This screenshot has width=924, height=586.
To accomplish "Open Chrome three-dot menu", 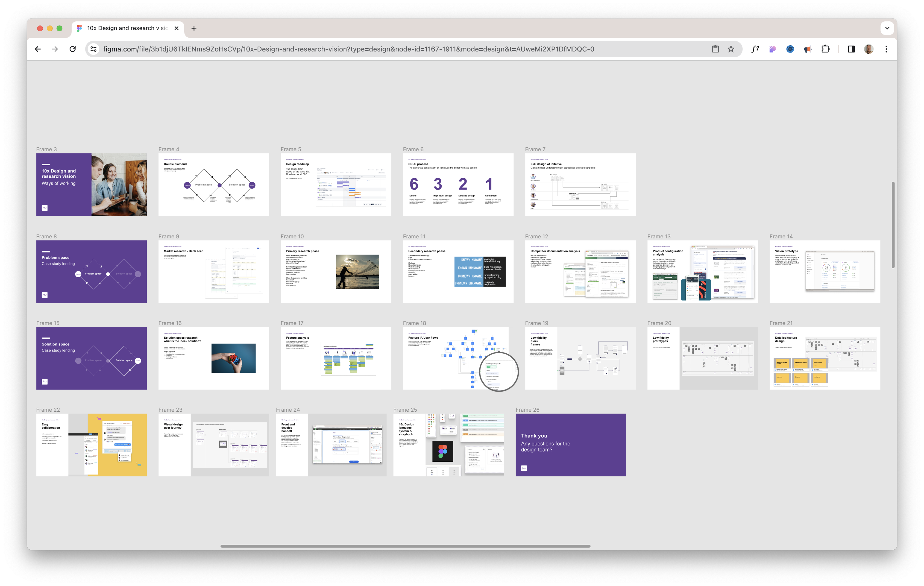I will click(x=886, y=49).
